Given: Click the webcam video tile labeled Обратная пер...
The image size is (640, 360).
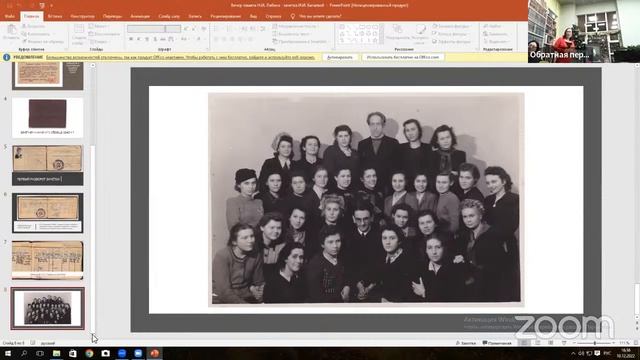Looking at the screenshot, I should point(584,31).
